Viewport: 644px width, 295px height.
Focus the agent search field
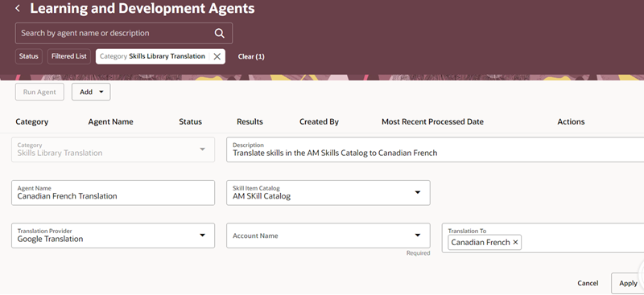pos(117,33)
